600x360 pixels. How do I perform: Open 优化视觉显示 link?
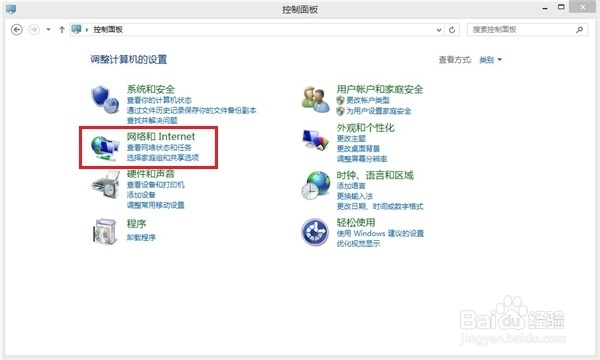358,243
